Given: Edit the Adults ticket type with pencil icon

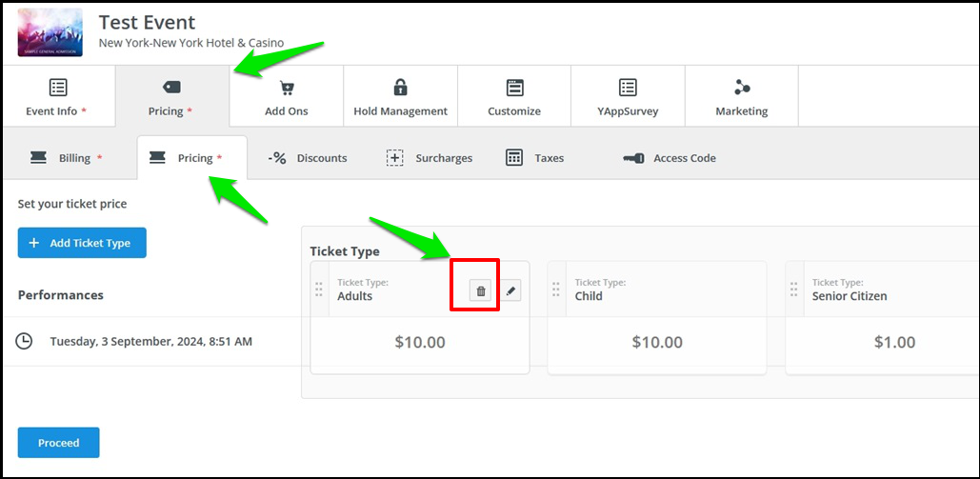Looking at the screenshot, I should [x=510, y=290].
